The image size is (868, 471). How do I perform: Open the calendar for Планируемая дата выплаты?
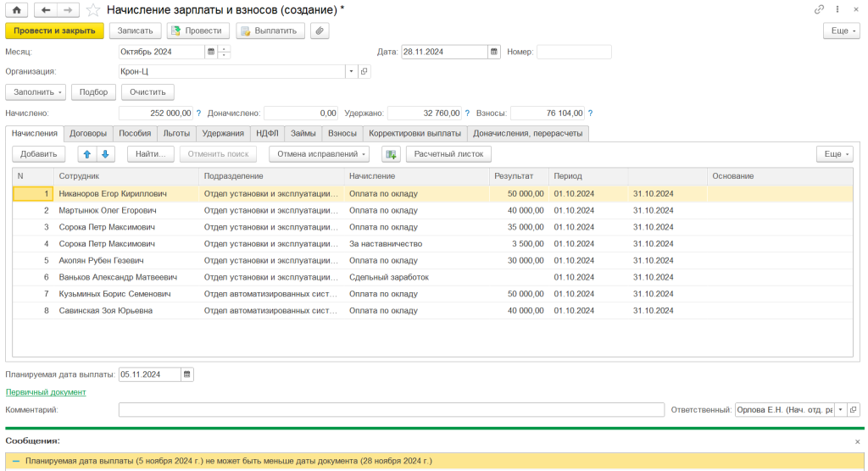[x=187, y=374]
